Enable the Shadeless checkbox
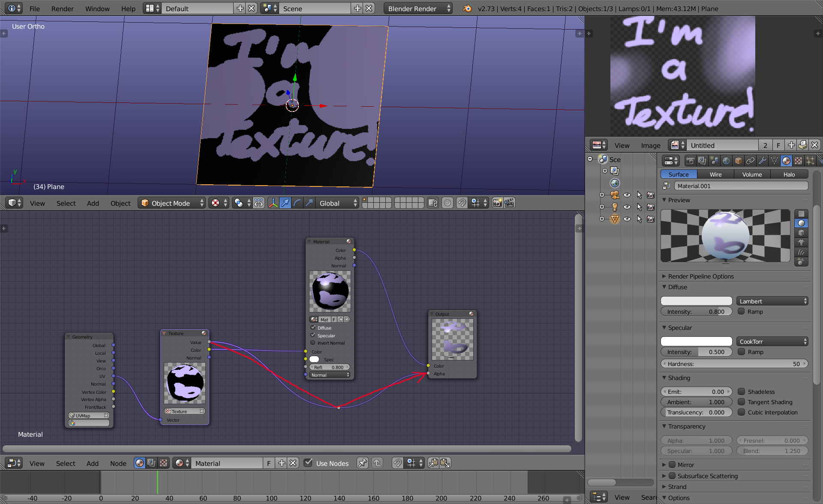Viewport: 823px width, 504px height. click(741, 392)
